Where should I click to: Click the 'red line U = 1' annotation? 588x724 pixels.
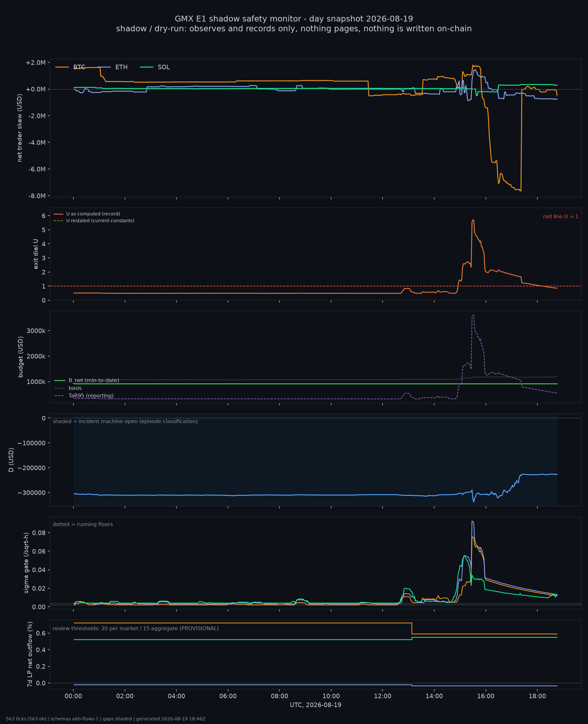pos(561,217)
